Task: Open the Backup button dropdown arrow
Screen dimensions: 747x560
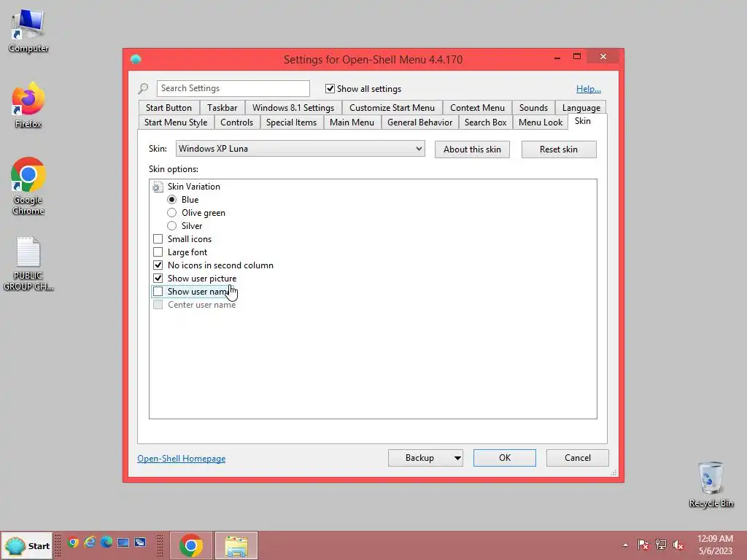Action: tap(457, 458)
